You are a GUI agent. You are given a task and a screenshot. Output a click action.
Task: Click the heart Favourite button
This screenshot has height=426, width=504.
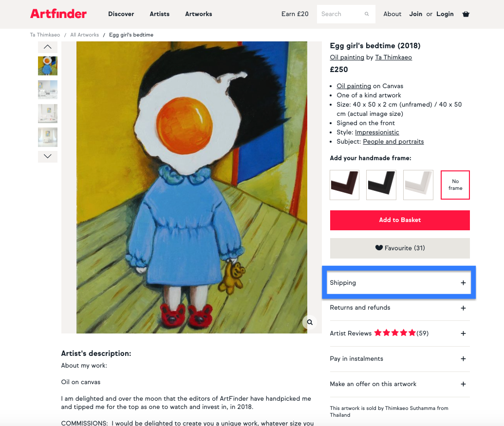tap(400, 248)
